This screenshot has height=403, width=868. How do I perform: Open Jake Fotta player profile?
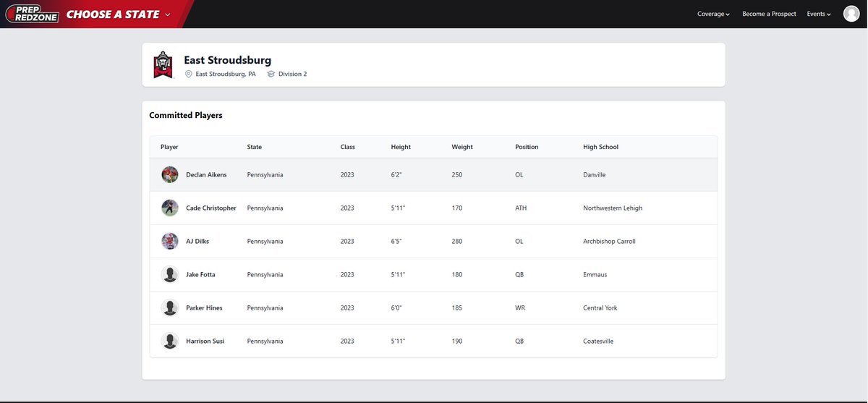(x=200, y=275)
